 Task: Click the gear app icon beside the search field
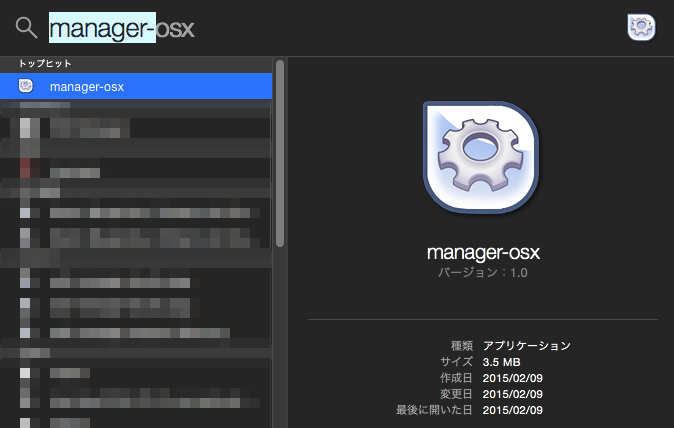click(x=641, y=28)
